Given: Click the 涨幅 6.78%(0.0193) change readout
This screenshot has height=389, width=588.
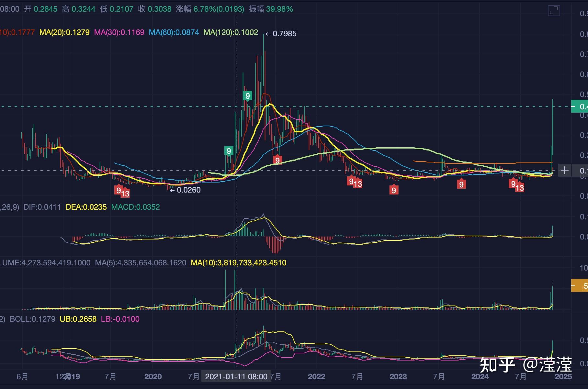Looking at the screenshot, I should click(x=210, y=9).
